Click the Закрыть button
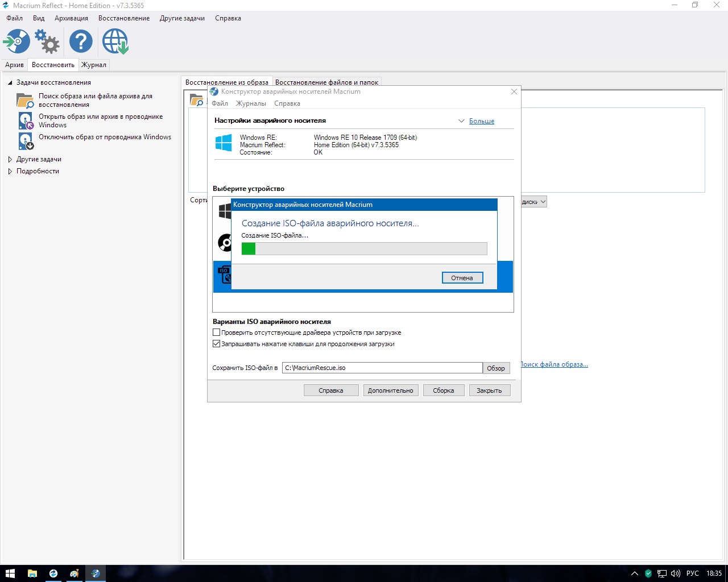Image resolution: width=728 pixels, height=582 pixels. 489,390
